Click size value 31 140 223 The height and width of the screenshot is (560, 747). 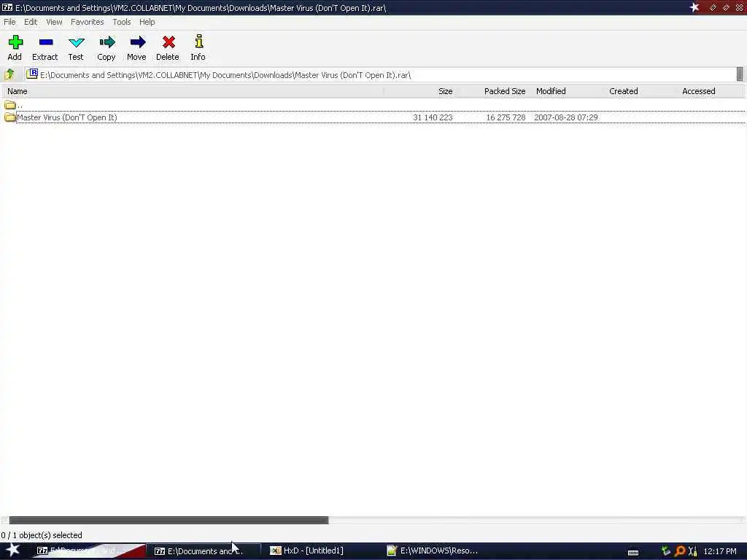[x=433, y=117]
